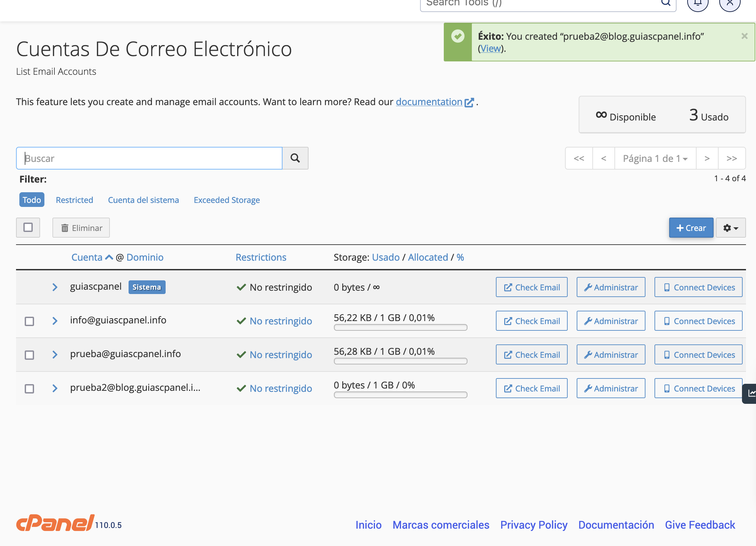
Task: Click the View link in success message
Action: [491, 48]
